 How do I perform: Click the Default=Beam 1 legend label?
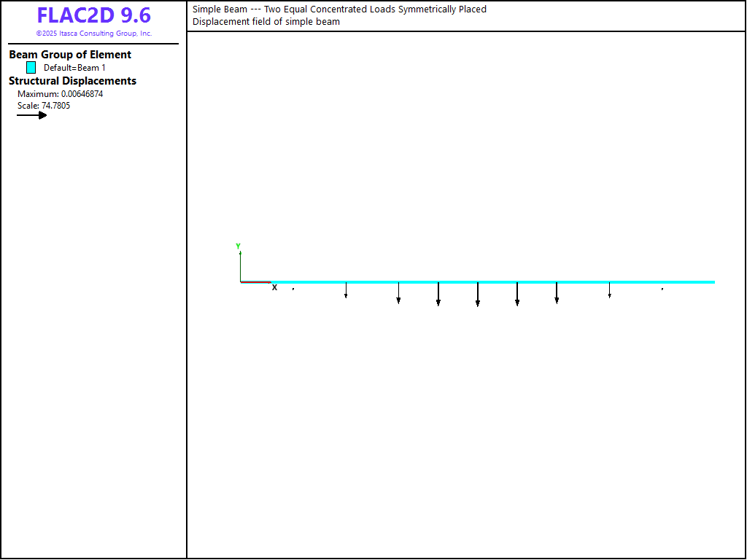[x=74, y=68]
